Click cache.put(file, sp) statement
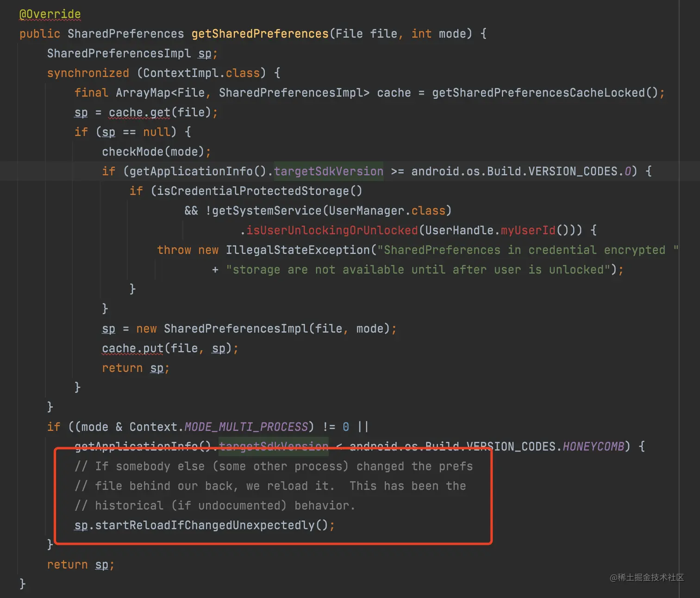The width and height of the screenshot is (700, 598). pyautogui.click(x=170, y=348)
